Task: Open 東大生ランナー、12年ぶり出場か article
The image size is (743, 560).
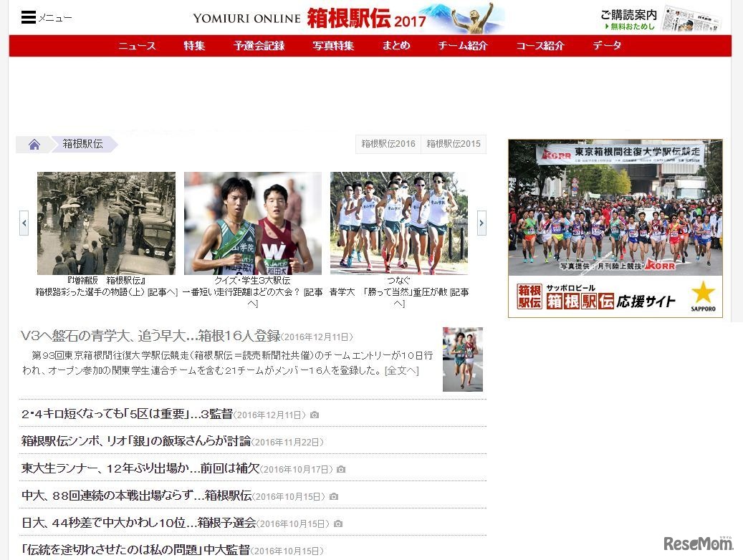Action: pyautogui.click(x=140, y=468)
